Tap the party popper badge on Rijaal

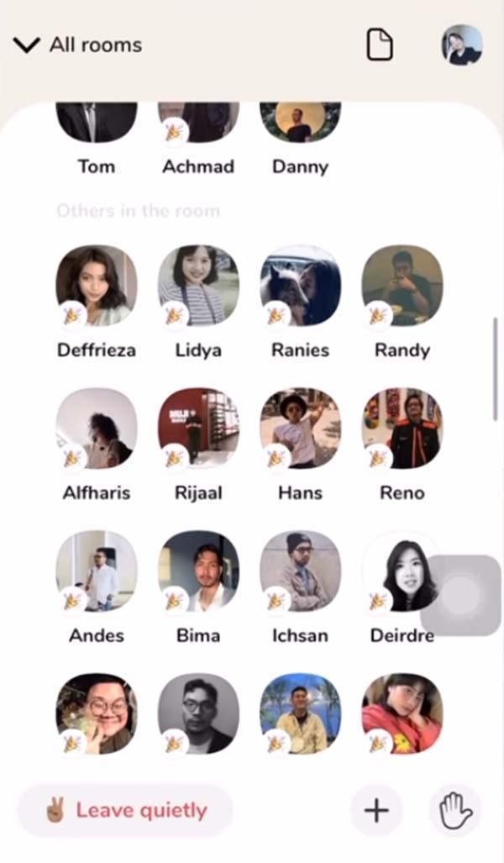coord(175,458)
